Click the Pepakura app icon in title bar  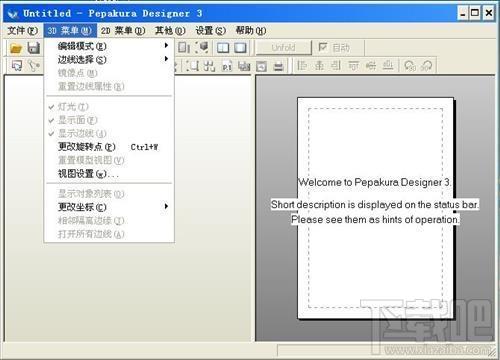point(13,14)
